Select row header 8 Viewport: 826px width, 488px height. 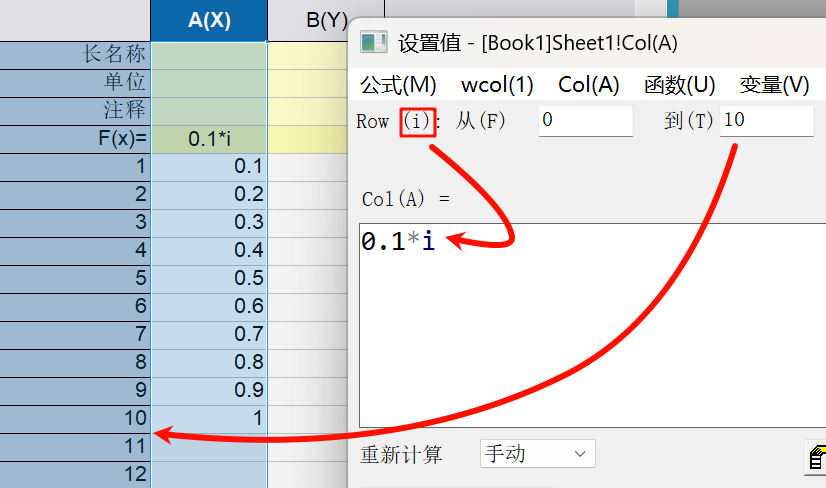(x=75, y=363)
